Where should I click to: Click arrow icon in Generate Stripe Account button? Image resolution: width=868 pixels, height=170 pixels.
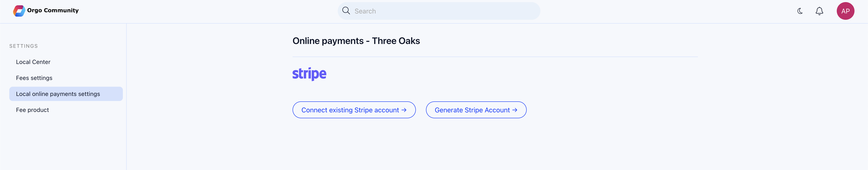tap(515, 110)
